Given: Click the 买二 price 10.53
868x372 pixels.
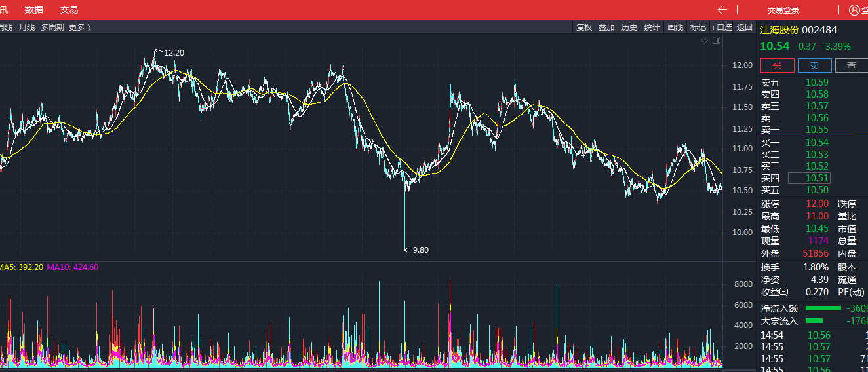Looking at the screenshot, I should [x=818, y=155].
